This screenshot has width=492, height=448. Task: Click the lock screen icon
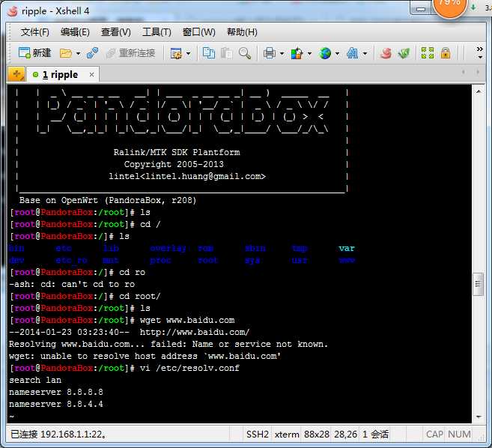tap(446, 53)
